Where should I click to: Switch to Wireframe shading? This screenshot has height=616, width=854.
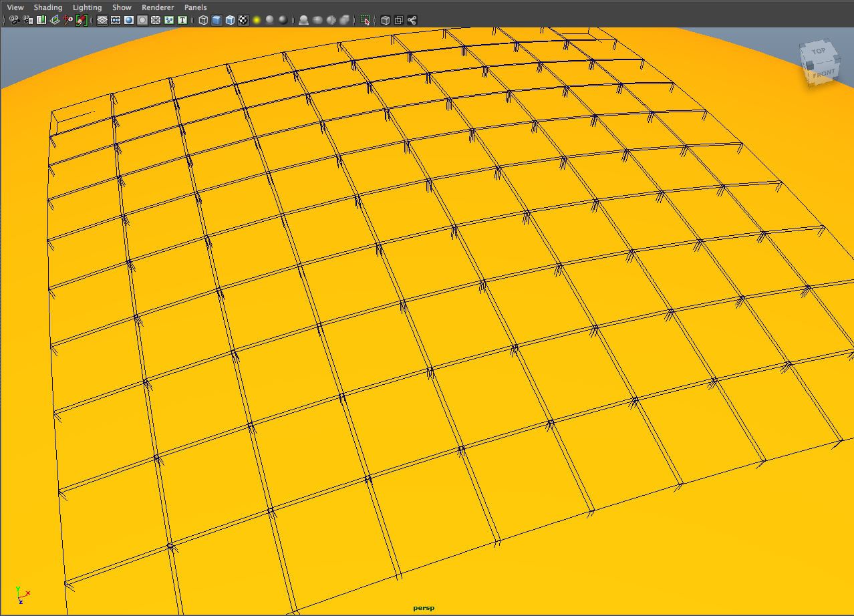point(203,20)
